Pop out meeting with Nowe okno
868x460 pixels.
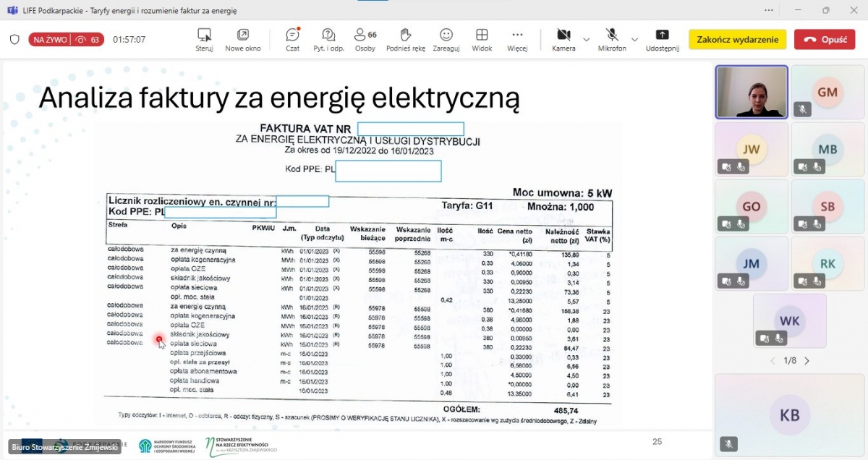243,40
